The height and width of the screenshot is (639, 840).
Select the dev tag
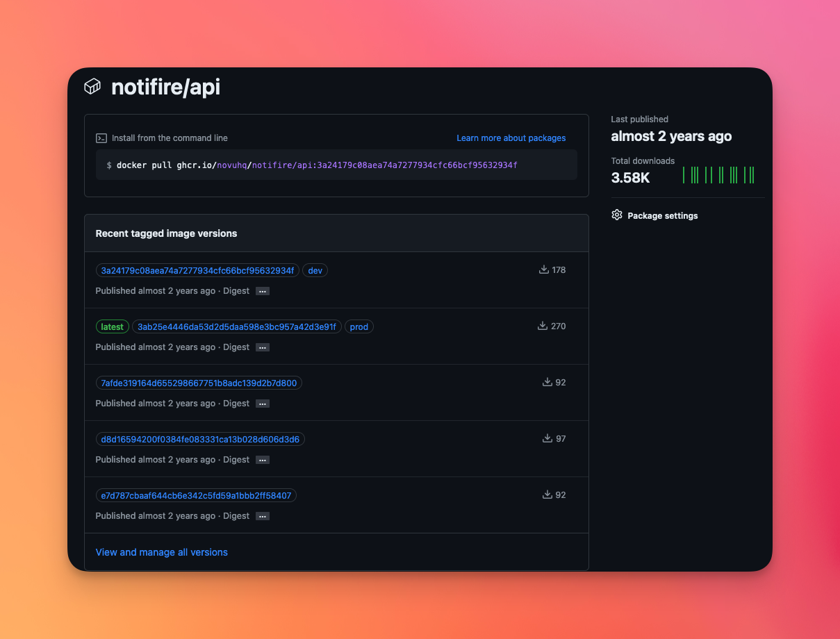[315, 271]
